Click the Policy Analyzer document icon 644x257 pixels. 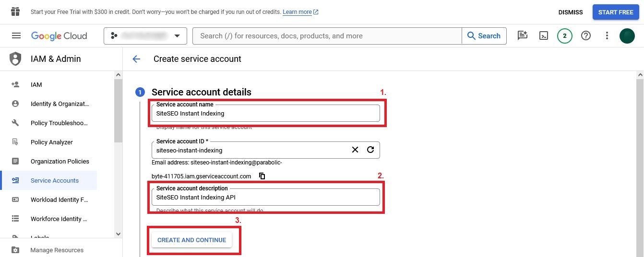tap(15, 142)
